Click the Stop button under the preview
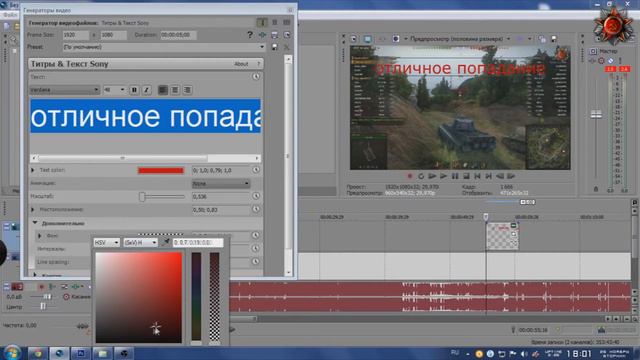640x360 pixels. click(466, 176)
